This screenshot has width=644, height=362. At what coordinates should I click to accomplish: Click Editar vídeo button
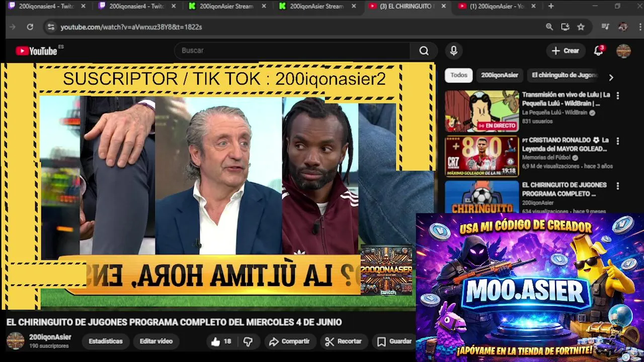tap(156, 341)
